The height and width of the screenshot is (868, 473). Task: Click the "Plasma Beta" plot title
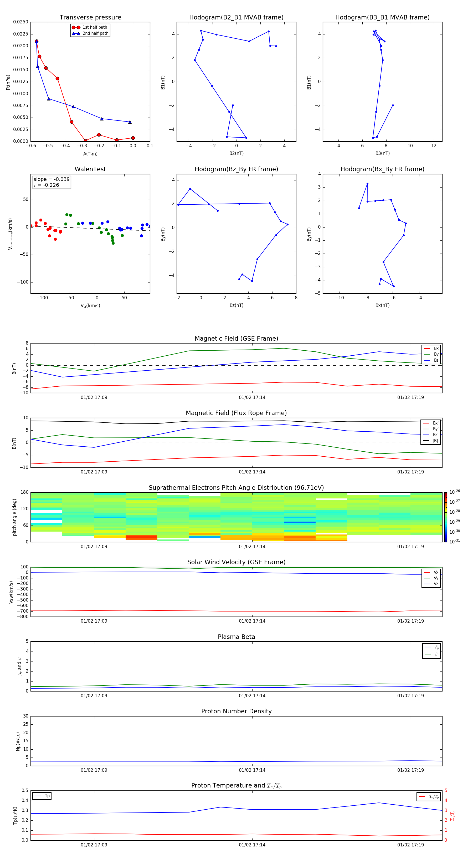[236, 637]
